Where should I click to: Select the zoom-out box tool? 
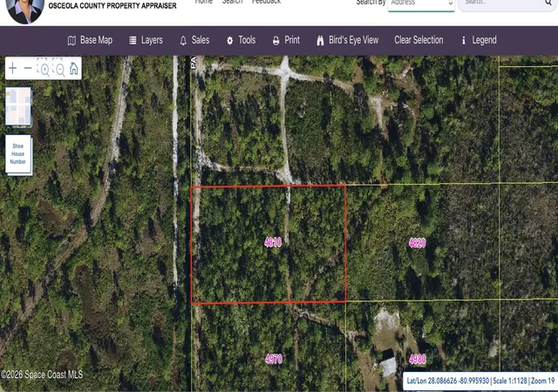tap(58, 68)
